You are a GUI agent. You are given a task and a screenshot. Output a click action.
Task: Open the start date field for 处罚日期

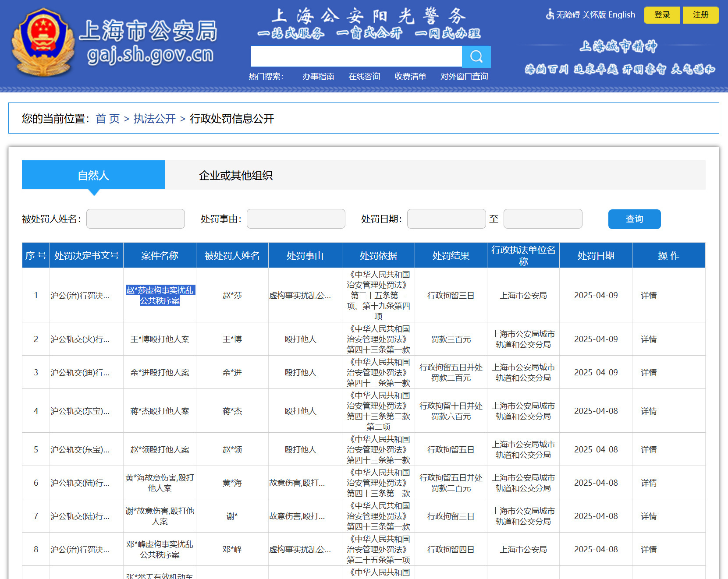(x=446, y=219)
